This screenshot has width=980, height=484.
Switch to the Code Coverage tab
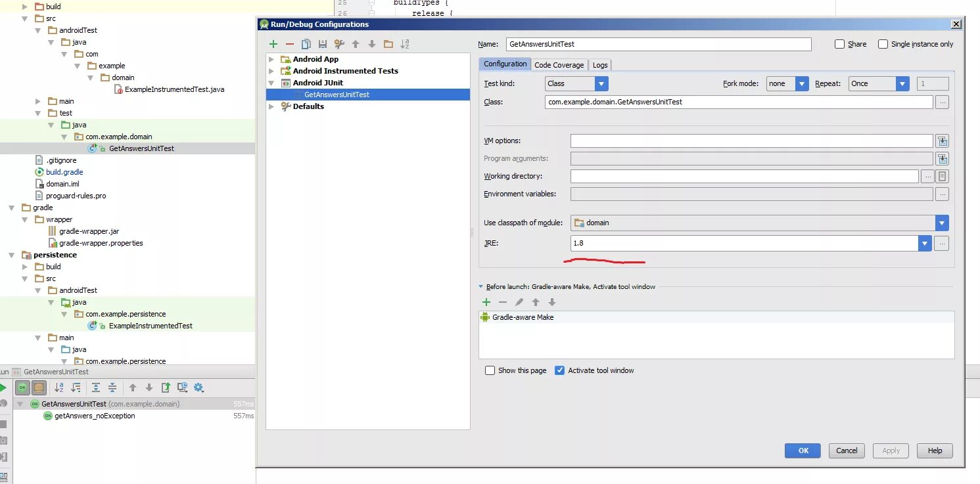click(559, 64)
